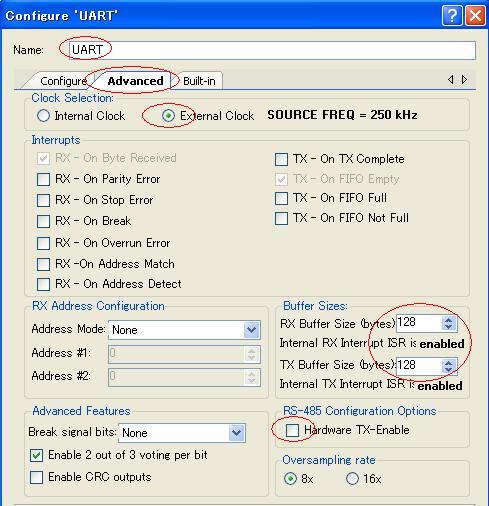
Task: Enable TX - On TX Complete interrupt
Action: coord(281,159)
